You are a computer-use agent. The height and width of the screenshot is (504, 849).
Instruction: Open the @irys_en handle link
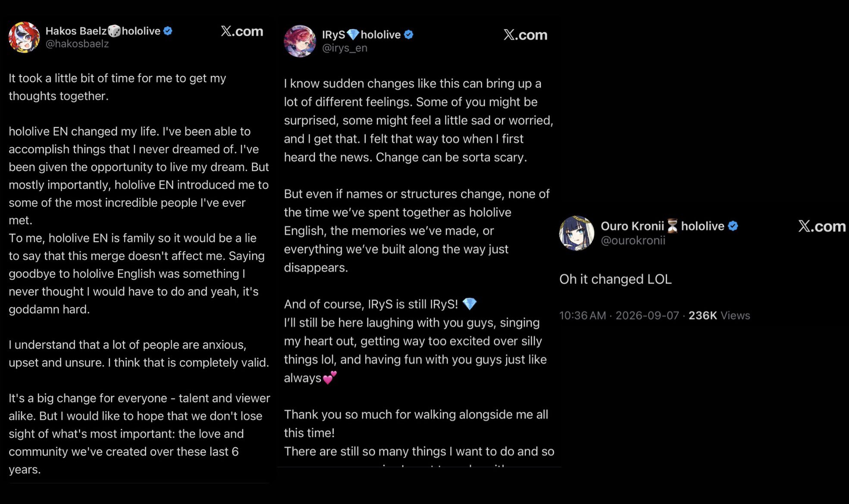pos(345,48)
